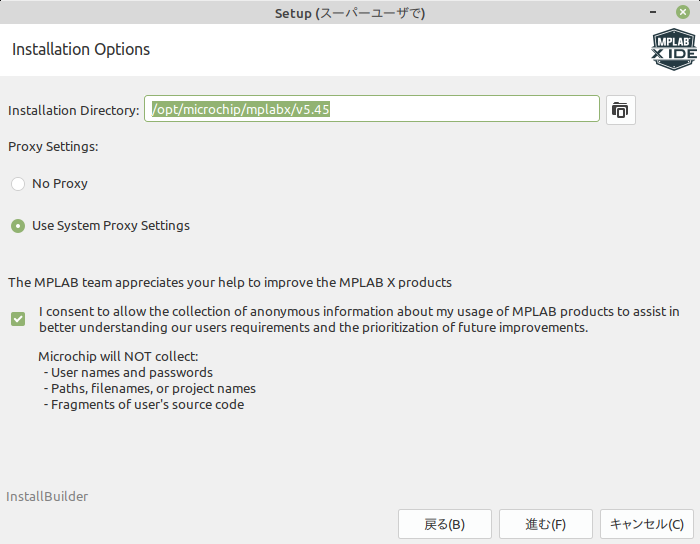Click the キャンセル(C) cancel button

click(x=646, y=524)
